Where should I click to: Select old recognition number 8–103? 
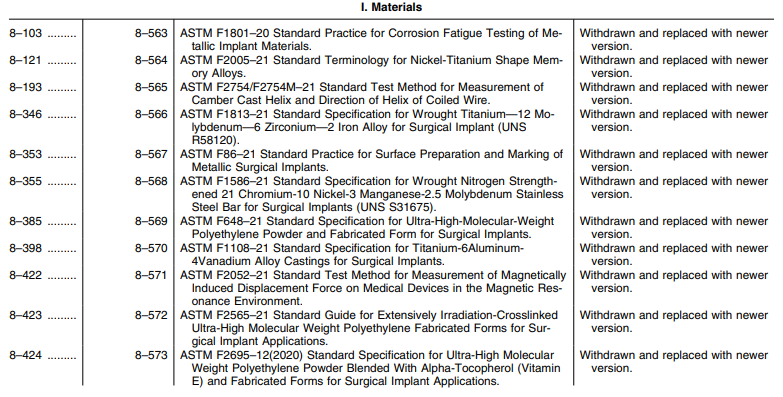[x=25, y=33]
